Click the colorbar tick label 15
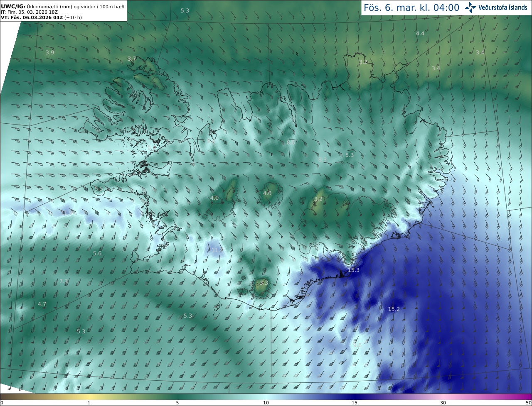The height and width of the screenshot is (406, 532). (355, 403)
